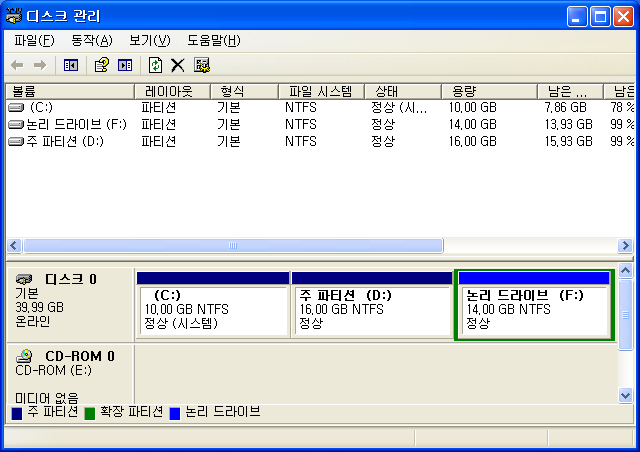Sort by the 레이아웃 column header

172,91
